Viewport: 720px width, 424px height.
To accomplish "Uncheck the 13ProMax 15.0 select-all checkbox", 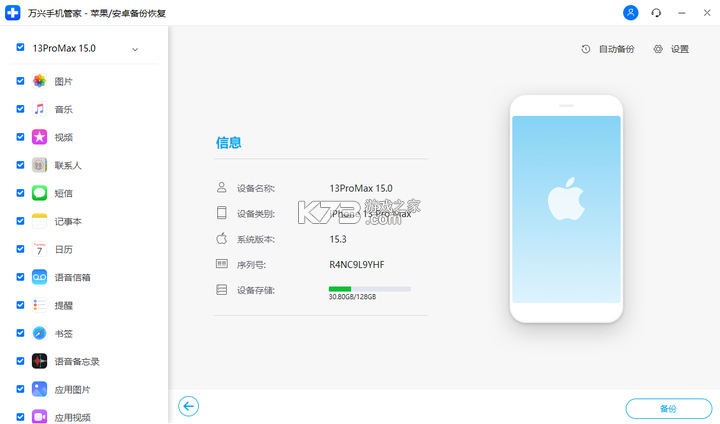I will [x=20, y=47].
